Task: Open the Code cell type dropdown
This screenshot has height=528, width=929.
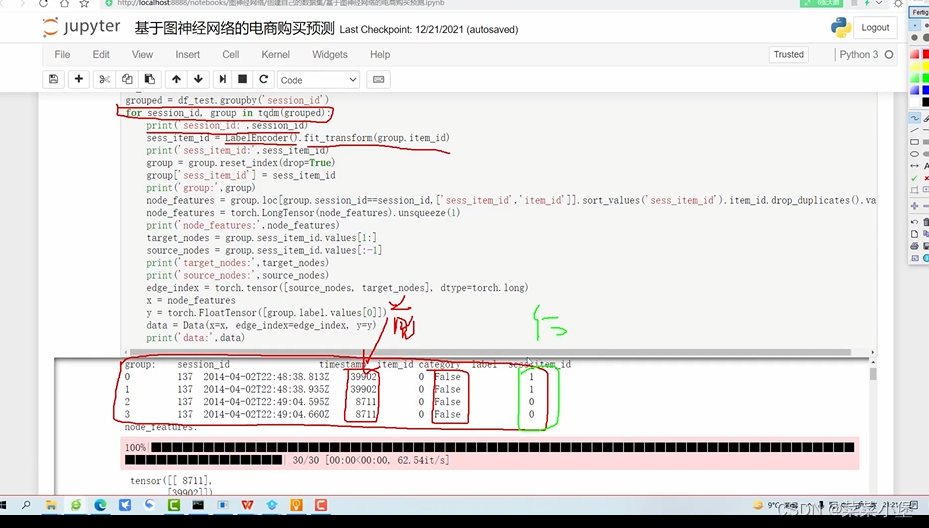Action: click(319, 79)
